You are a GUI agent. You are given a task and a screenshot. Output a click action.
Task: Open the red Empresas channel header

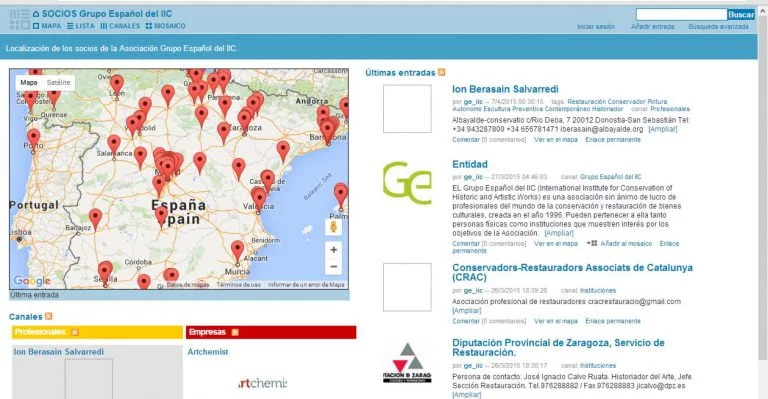click(x=271, y=332)
